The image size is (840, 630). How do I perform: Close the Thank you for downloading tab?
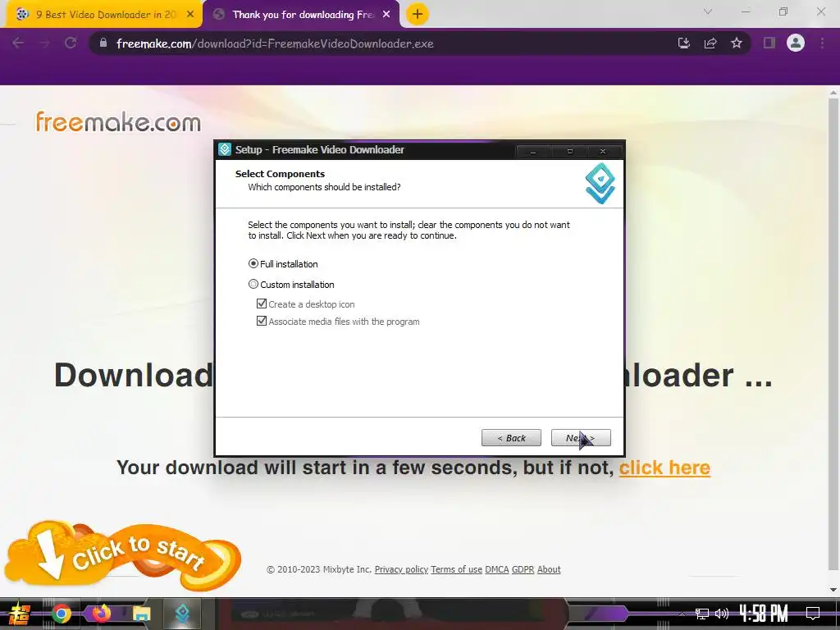point(386,15)
